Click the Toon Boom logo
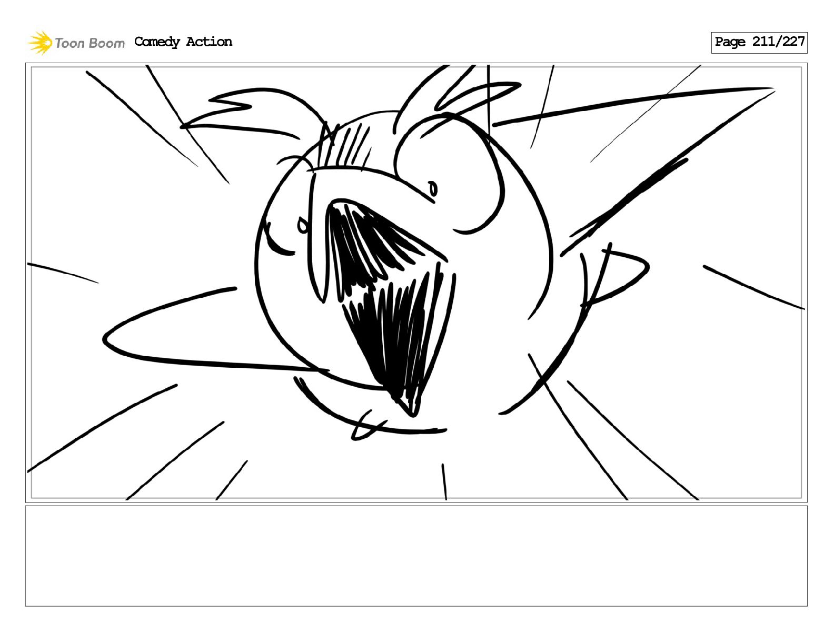The height and width of the screenshot is (644, 834). [x=76, y=43]
